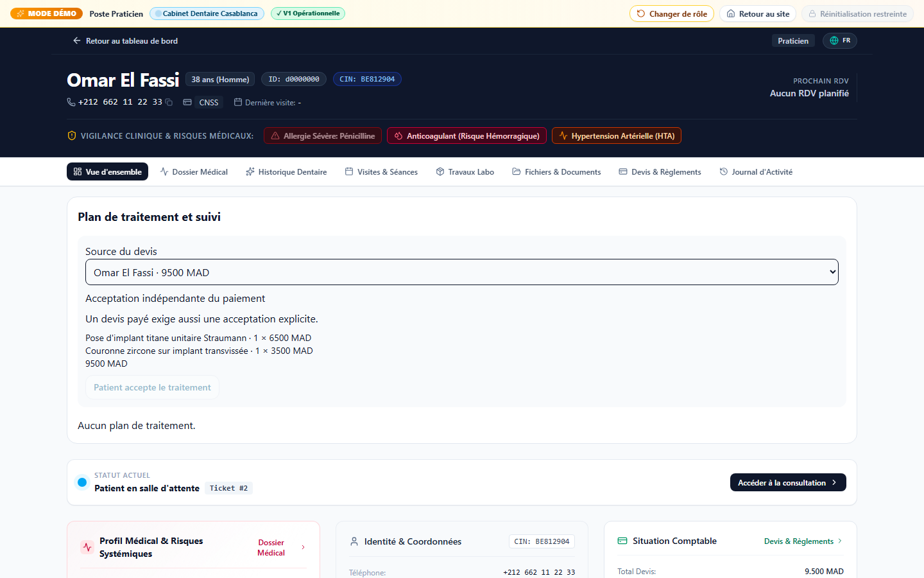This screenshot has height=578, width=924.
Task: Click the back arrow beside Retour au tableau de bord
Action: [77, 40]
